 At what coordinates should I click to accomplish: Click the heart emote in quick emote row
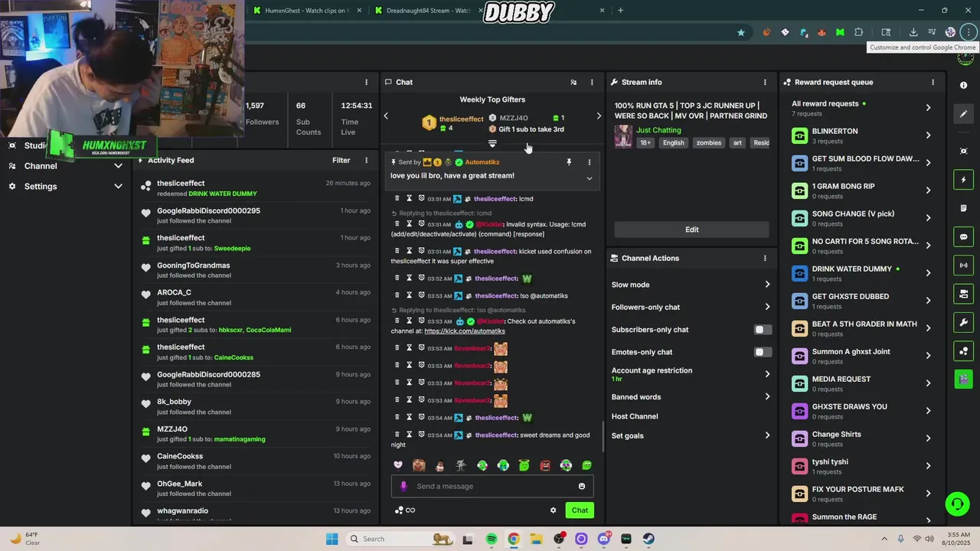398,465
